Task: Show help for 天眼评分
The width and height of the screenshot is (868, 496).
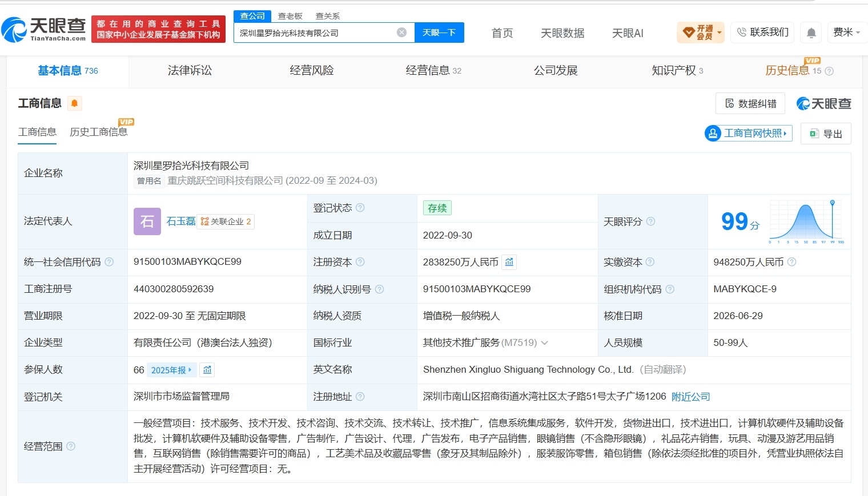Action: pos(650,221)
